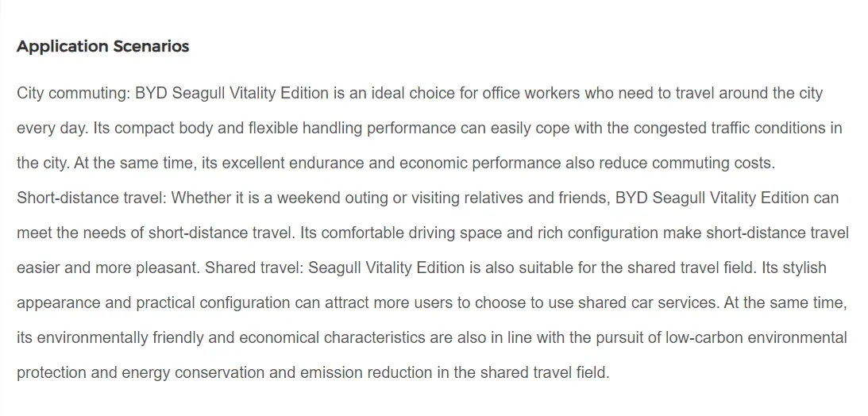Viewport: 868px width, 416px height.
Task: Click the phrase 'weekend outing'
Action: (338, 198)
